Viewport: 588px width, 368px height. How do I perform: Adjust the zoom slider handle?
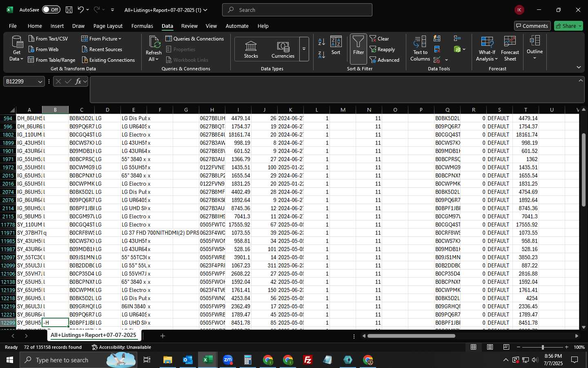[543, 347]
